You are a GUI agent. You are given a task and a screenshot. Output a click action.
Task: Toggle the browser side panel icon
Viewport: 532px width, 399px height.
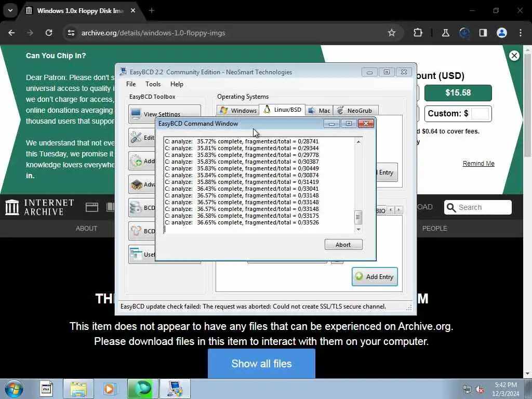click(483, 33)
